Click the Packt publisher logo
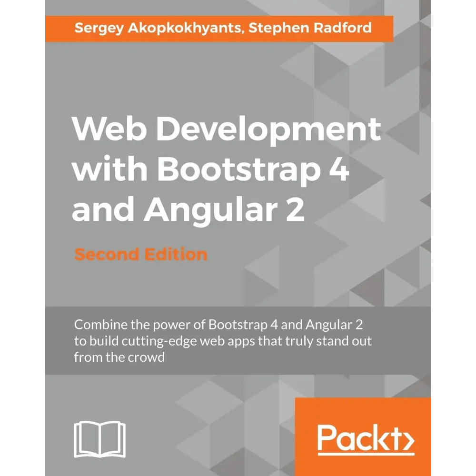The height and width of the screenshot is (476, 476). click(x=366, y=440)
